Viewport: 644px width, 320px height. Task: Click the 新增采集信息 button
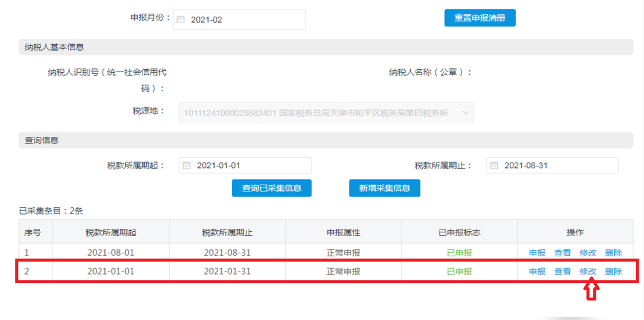tap(385, 188)
